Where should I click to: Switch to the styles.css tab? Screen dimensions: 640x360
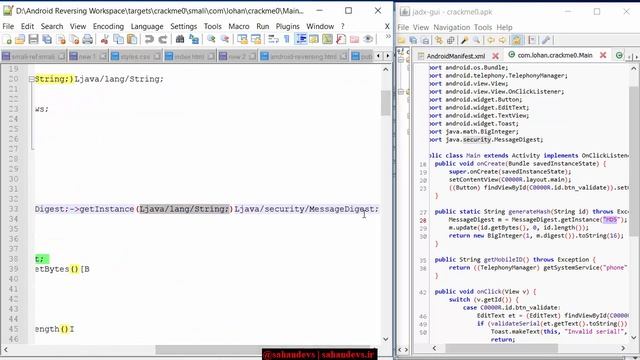136,56
